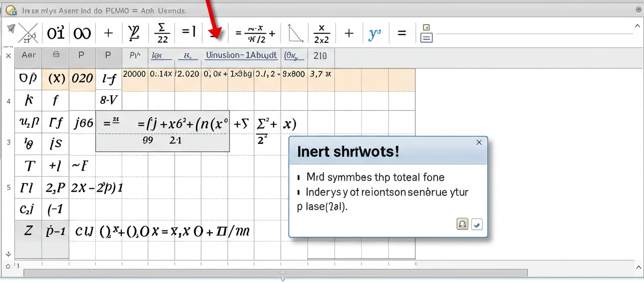Click the '2X–2p)1' expression cell
Viewport: 644px width, 283px height.
coord(97,188)
